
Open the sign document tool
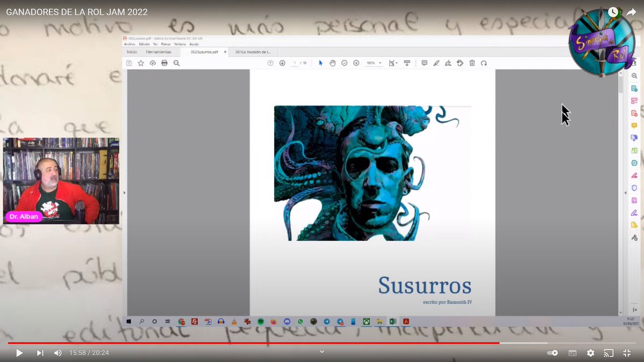448,63
